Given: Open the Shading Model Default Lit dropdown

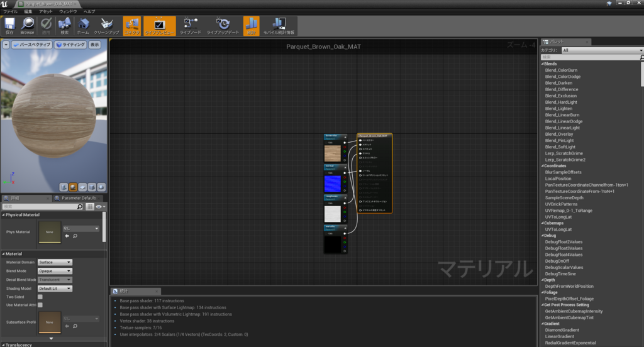Looking at the screenshot, I should click(x=55, y=289).
